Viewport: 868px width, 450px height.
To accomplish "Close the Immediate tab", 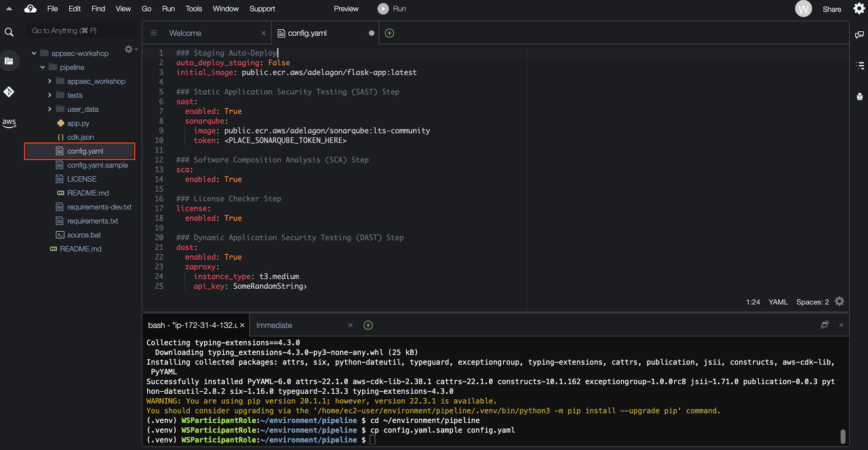I will pyautogui.click(x=351, y=325).
